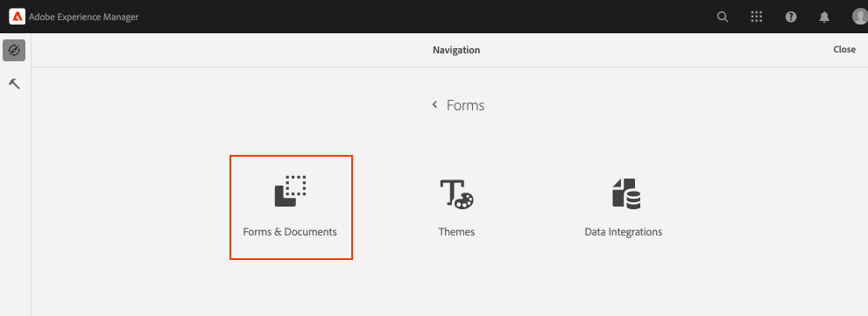868x316 pixels.
Task: Open the help question mark icon
Action: click(x=791, y=17)
